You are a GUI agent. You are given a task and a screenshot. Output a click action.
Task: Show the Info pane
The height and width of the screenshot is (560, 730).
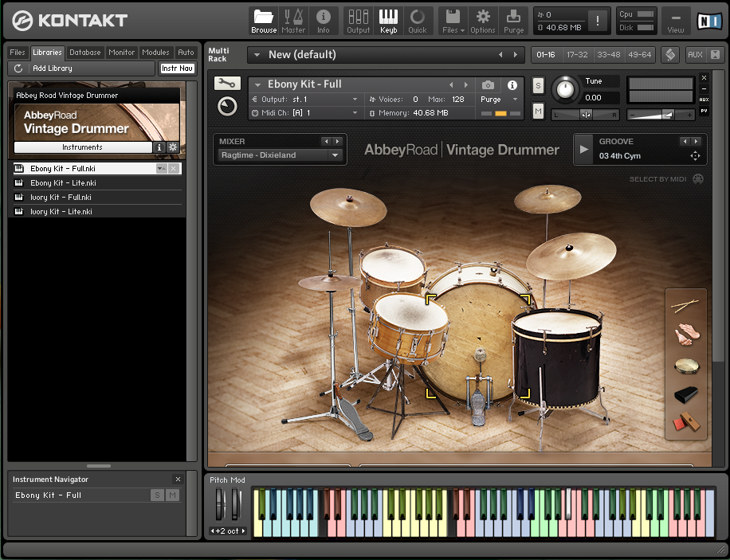point(323,22)
